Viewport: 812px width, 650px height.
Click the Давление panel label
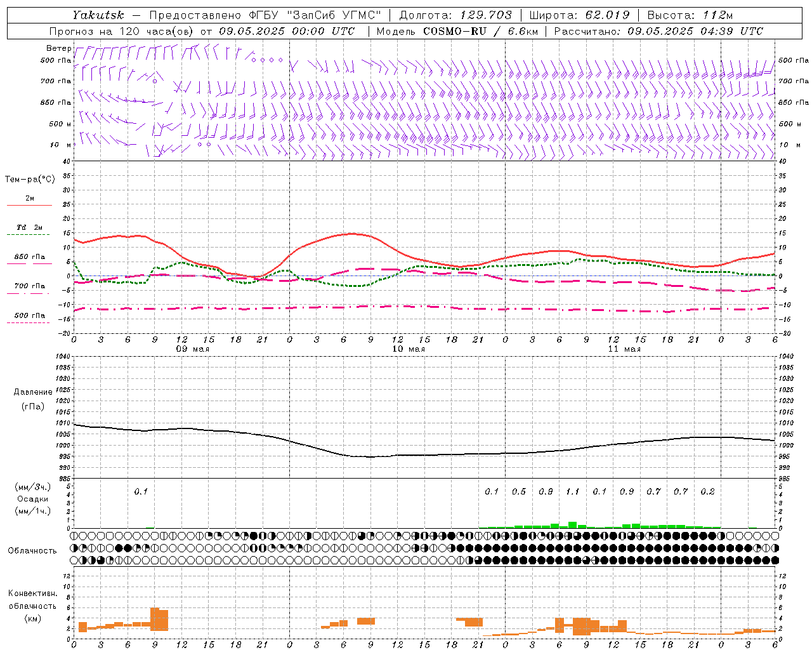pyautogui.click(x=33, y=392)
